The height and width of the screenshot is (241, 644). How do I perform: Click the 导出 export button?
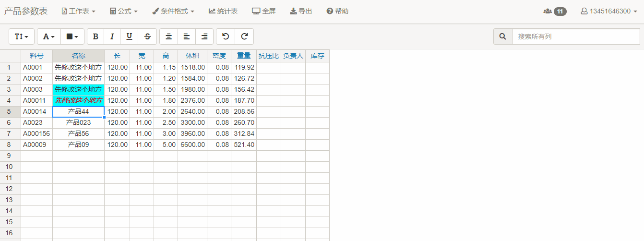pyautogui.click(x=301, y=11)
